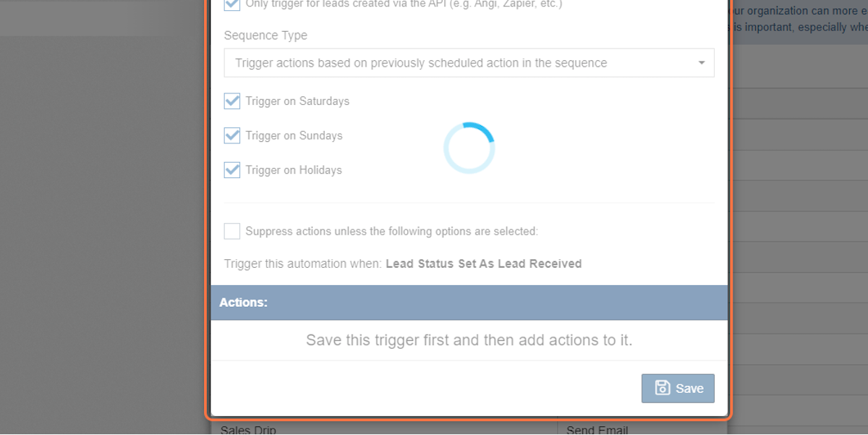Uncheck 'Only trigger for leads created via the API'
868x435 pixels.
(231, 4)
